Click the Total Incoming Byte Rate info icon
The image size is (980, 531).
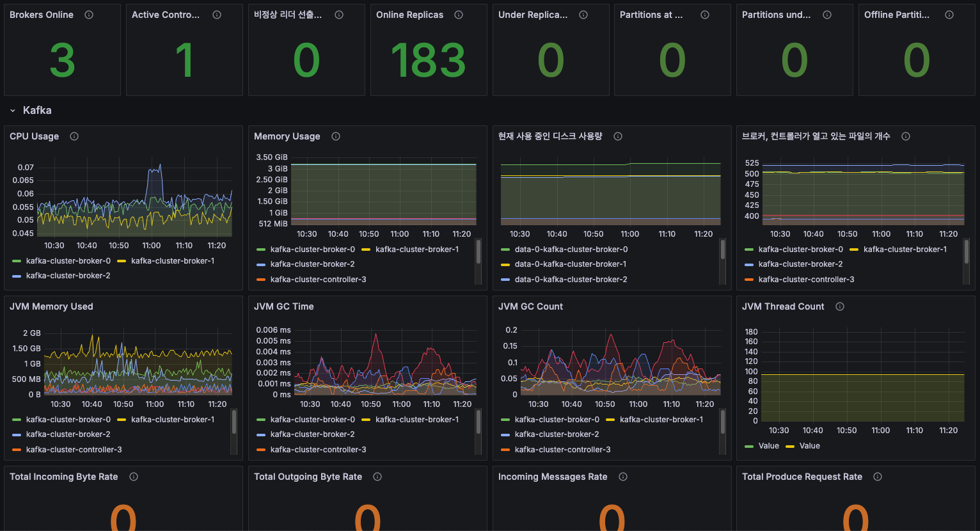point(134,477)
